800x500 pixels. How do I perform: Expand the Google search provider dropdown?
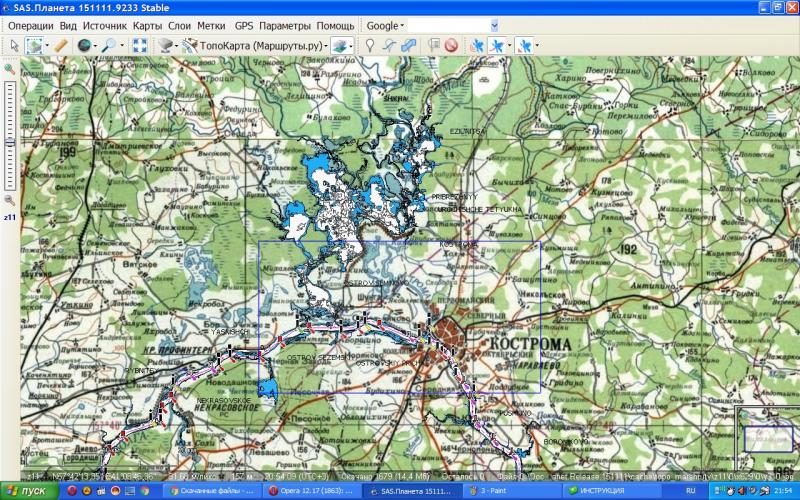[x=385, y=24]
